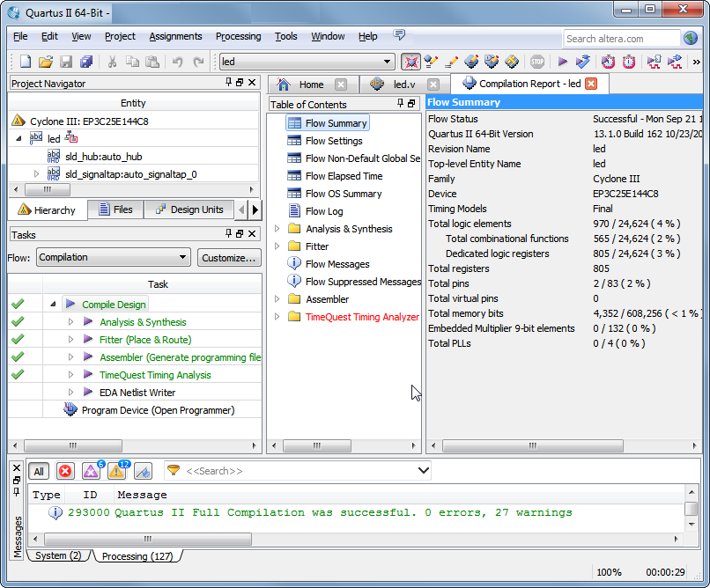The height and width of the screenshot is (588, 710).
Task: Open file with the folder toolbar icon
Action: (45, 62)
